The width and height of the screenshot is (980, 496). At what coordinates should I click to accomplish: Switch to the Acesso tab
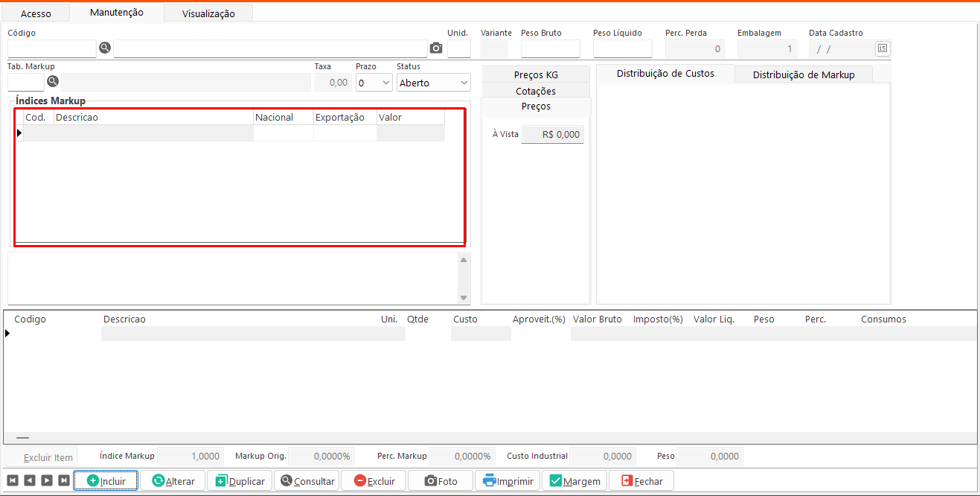click(36, 13)
